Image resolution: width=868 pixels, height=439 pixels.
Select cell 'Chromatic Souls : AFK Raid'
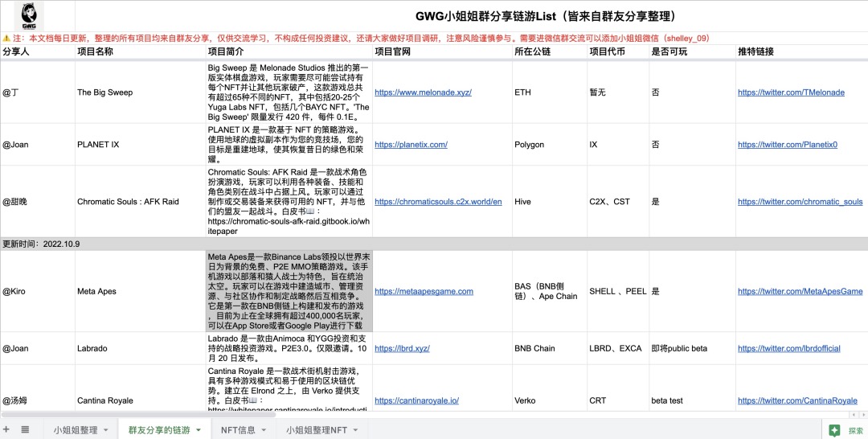(x=140, y=202)
